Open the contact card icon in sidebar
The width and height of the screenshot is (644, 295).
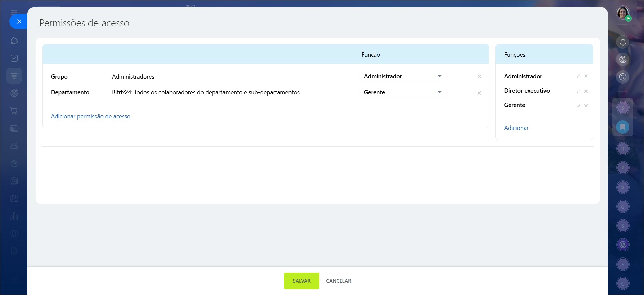(x=14, y=128)
